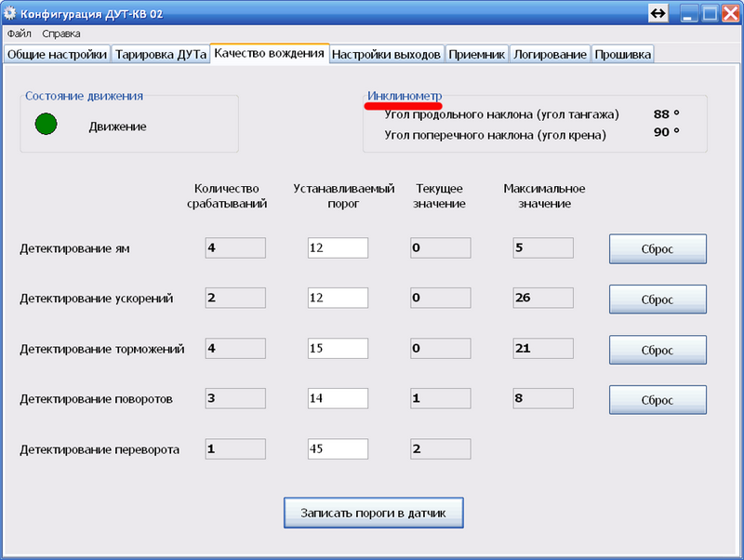The height and width of the screenshot is (560, 744).
Task: Click trigger count for Детектирование поворотов
Action: tap(235, 398)
